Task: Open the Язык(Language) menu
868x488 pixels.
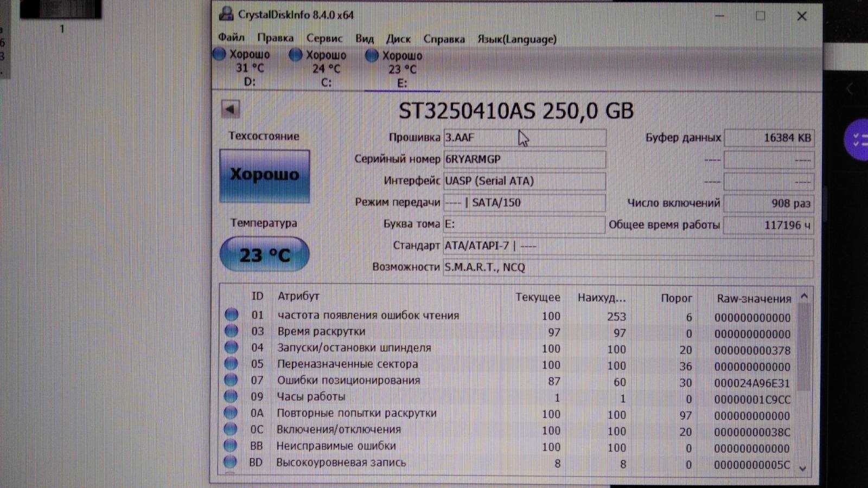Action: click(x=516, y=39)
